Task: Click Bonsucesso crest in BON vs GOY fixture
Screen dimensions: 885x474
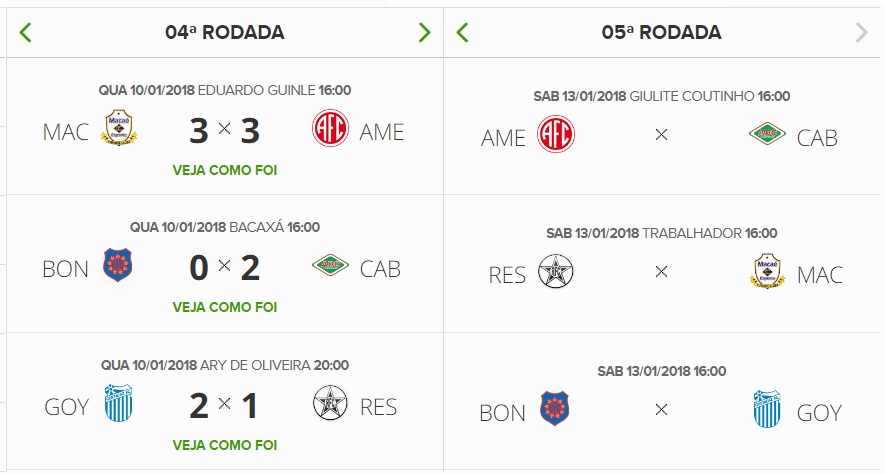Action: click(x=556, y=410)
